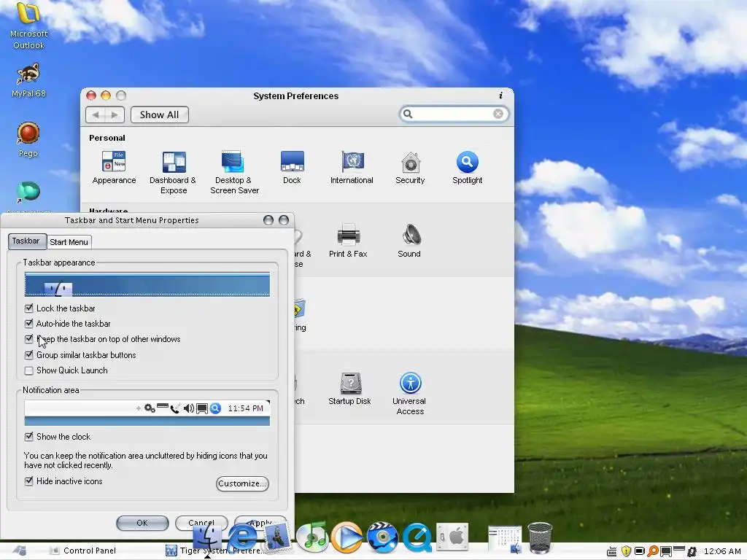The width and height of the screenshot is (747, 560).
Task: Go back with the left arrow button
Action: (96, 114)
